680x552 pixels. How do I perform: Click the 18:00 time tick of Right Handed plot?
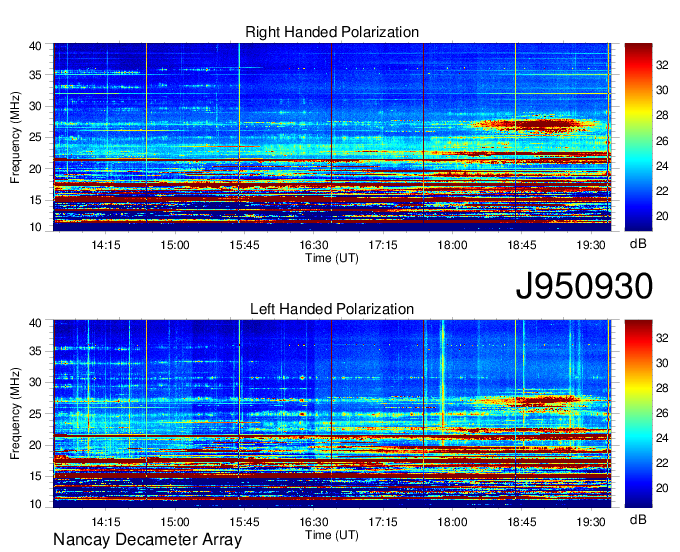pos(452,245)
